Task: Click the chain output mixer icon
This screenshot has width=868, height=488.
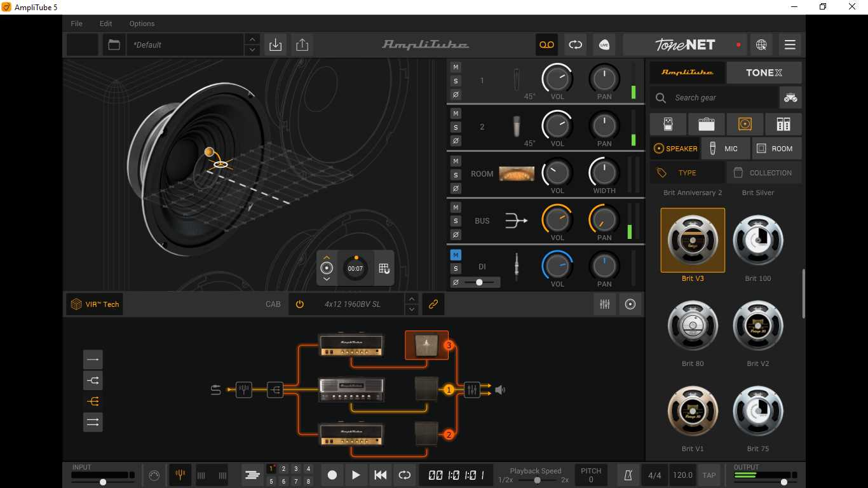Action: (471, 390)
